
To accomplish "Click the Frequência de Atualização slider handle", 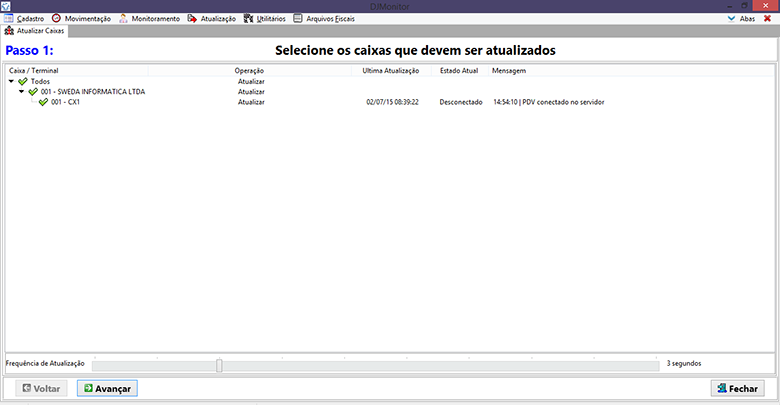I will 219,365.
